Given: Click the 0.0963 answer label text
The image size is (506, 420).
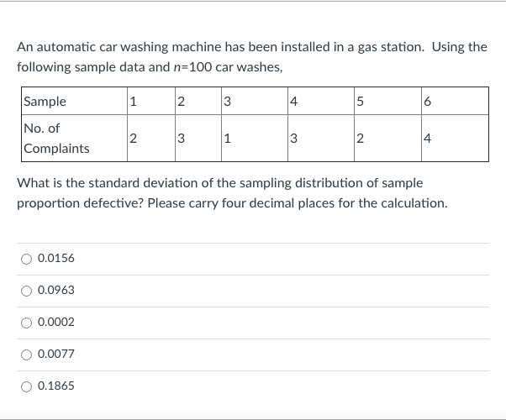Looking at the screenshot, I should tap(56, 290).
